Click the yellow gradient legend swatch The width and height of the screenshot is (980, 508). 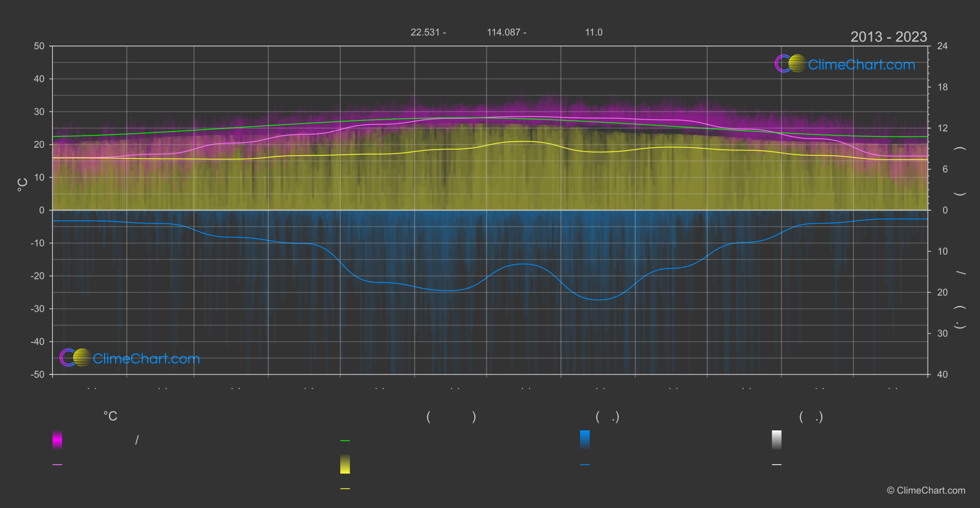tap(345, 464)
